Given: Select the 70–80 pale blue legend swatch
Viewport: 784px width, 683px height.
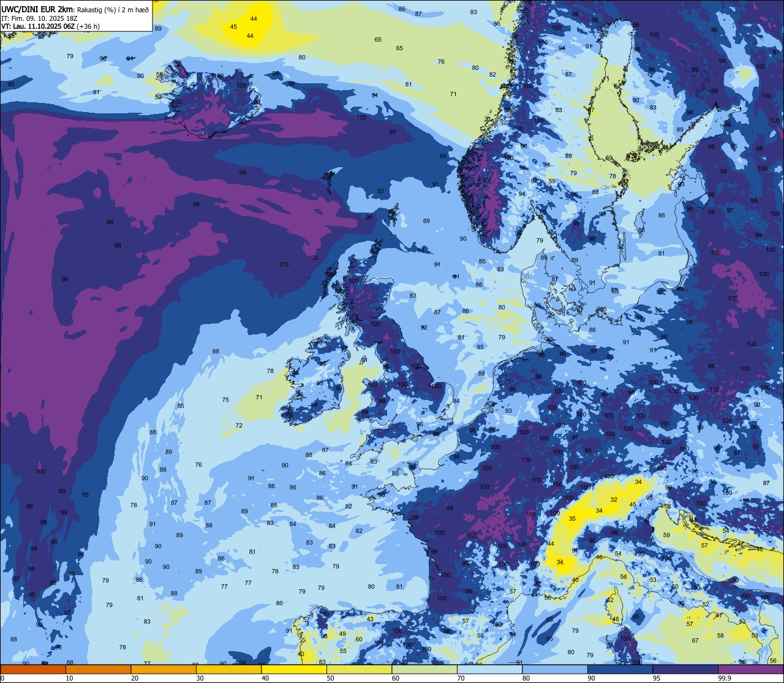Looking at the screenshot, I should [489, 669].
